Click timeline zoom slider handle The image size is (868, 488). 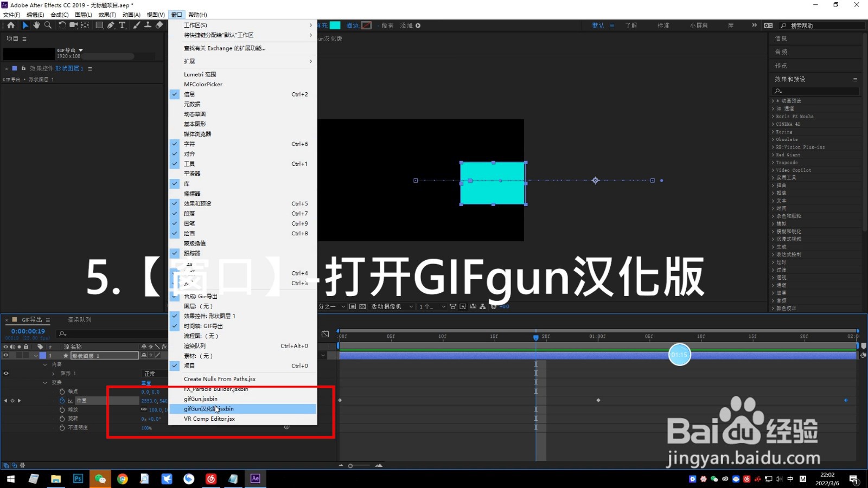(x=350, y=466)
